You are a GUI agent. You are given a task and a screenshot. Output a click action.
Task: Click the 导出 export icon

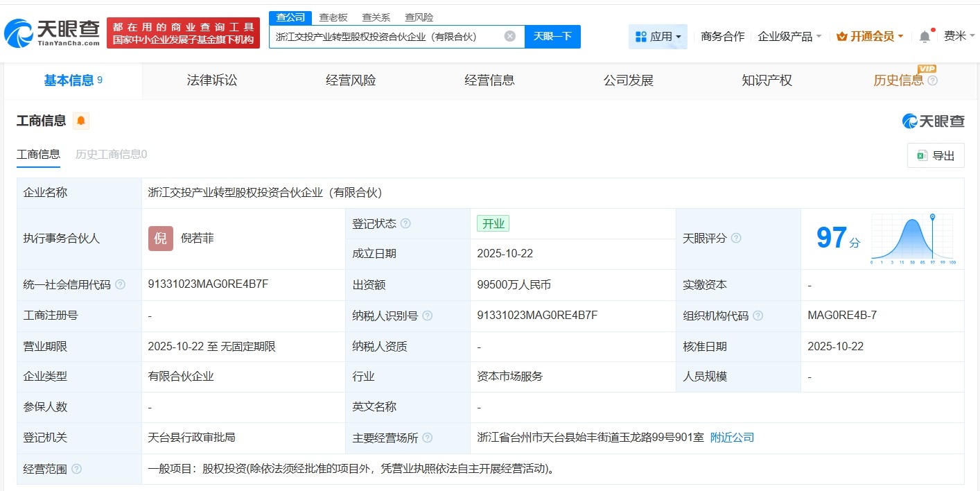[922, 155]
